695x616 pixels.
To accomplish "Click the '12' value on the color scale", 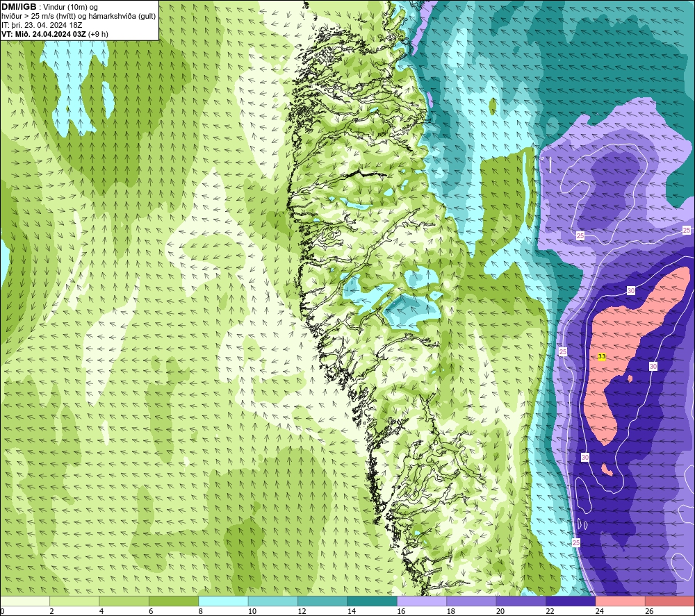I will click(302, 611).
